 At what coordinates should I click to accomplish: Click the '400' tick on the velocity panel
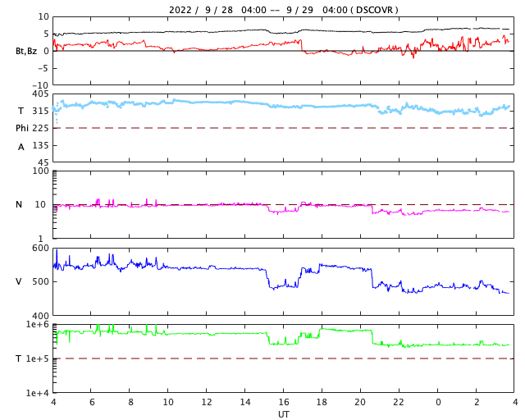click(x=40, y=316)
